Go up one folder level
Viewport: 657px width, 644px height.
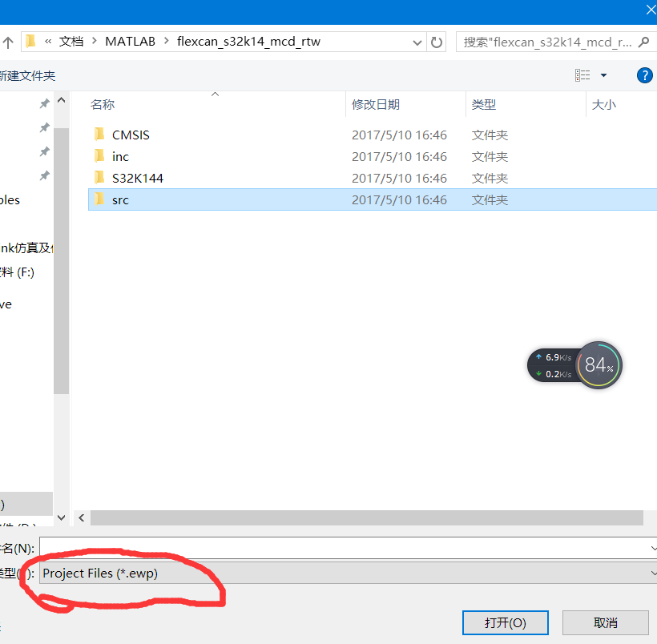click(x=8, y=42)
